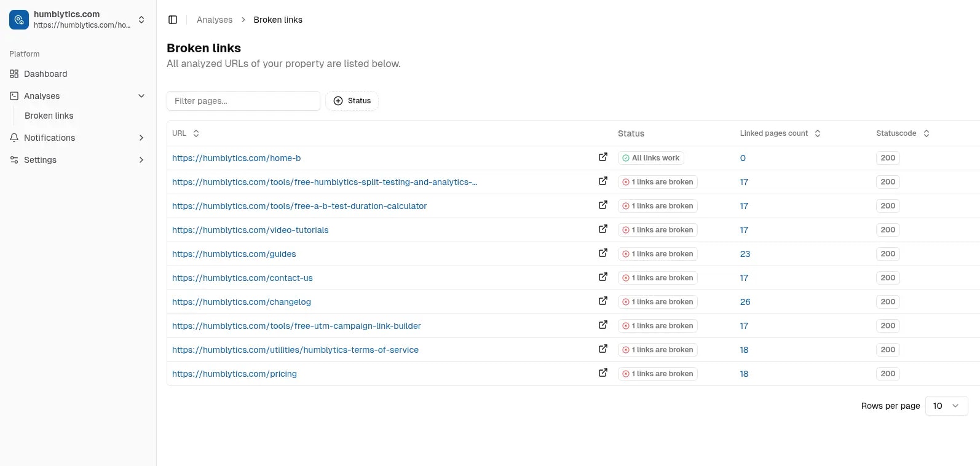Click broken links badge in guides row
This screenshot has width=980, height=466.
point(658,254)
